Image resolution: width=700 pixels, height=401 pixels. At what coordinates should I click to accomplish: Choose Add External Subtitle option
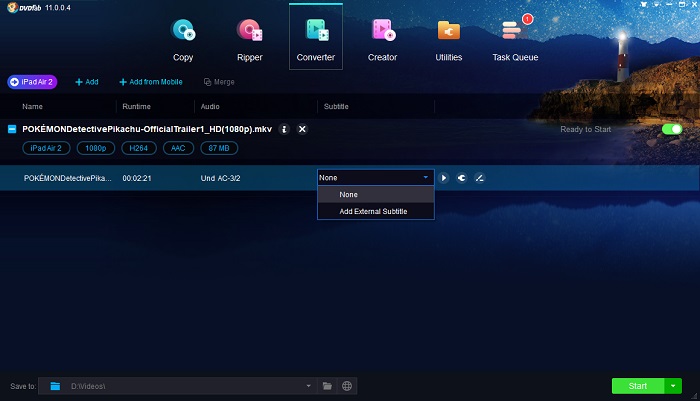tap(375, 211)
